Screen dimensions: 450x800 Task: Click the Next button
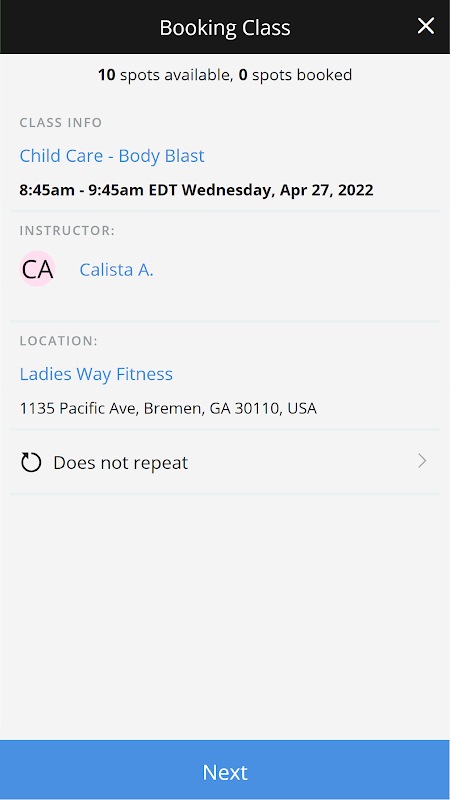coord(225,770)
